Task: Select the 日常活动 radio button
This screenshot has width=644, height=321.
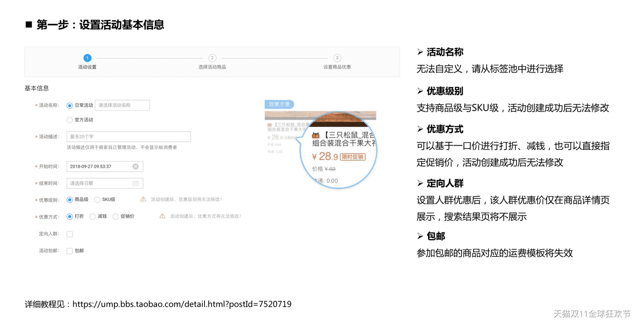Action: pyautogui.click(x=70, y=105)
